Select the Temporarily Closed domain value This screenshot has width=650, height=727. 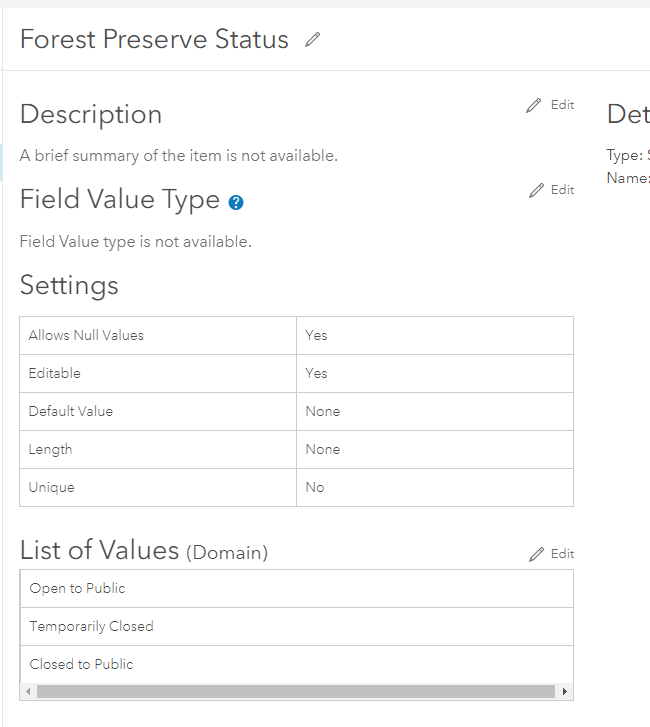coord(92,626)
